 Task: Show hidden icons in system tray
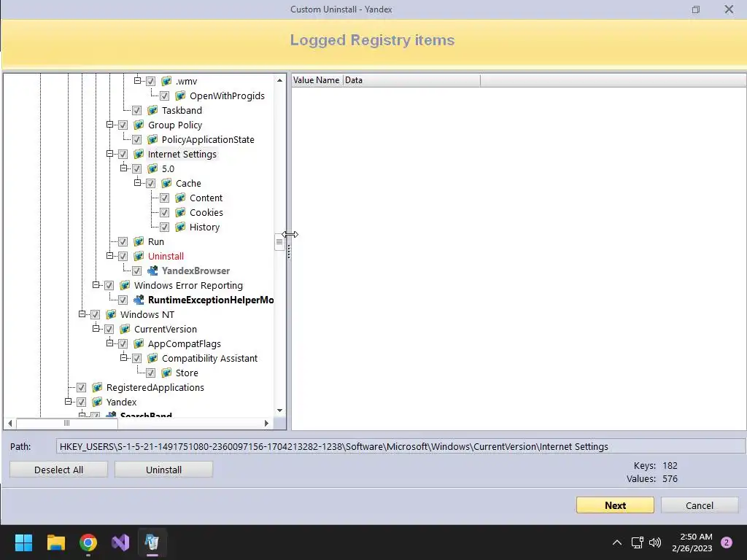click(616, 542)
